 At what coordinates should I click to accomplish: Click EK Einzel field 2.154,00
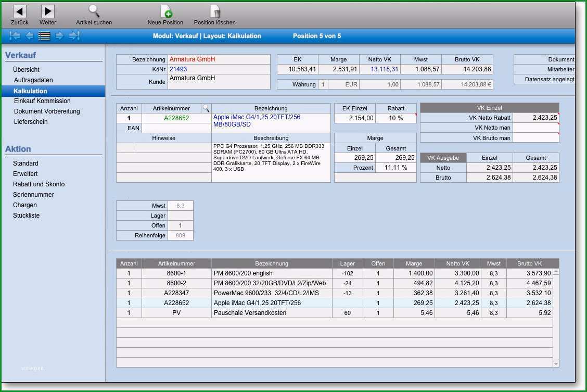coord(354,118)
